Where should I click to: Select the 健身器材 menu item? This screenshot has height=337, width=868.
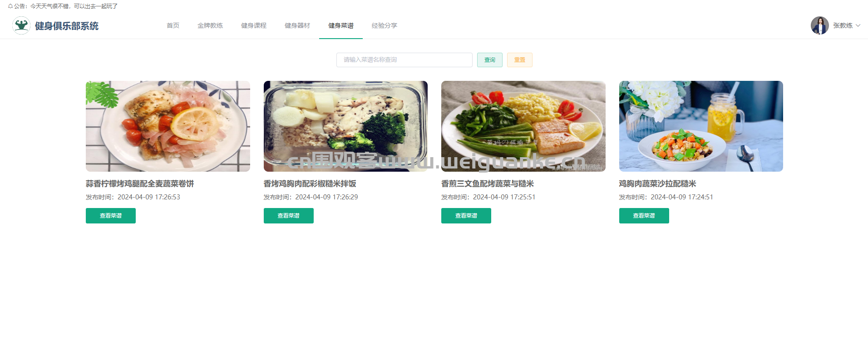[297, 25]
